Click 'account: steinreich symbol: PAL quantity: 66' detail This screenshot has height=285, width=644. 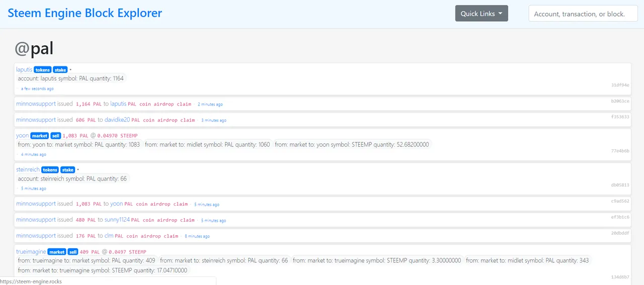[72, 178]
